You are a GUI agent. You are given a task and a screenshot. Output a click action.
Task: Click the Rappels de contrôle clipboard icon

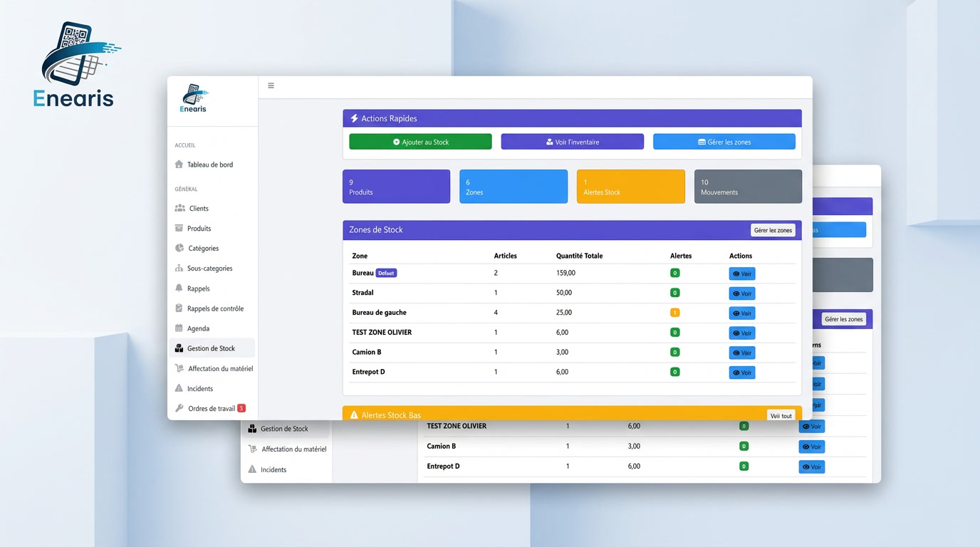pos(179,308)
